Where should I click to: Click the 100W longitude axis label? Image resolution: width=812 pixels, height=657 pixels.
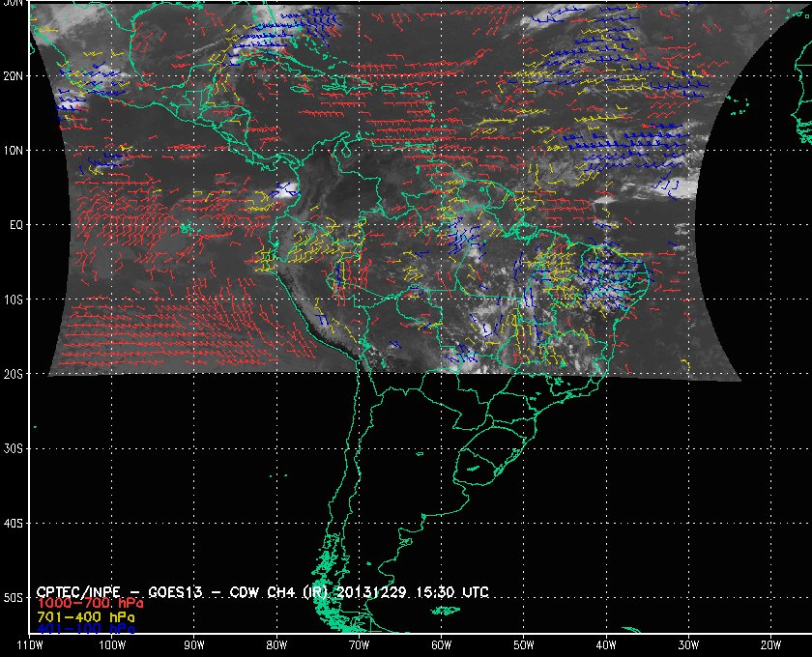coord(112,644)
